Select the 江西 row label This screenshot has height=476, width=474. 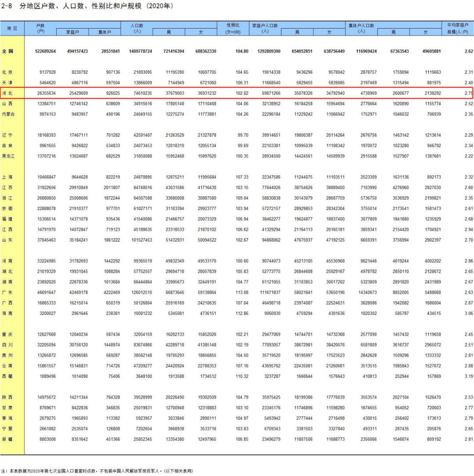(7, 230)
